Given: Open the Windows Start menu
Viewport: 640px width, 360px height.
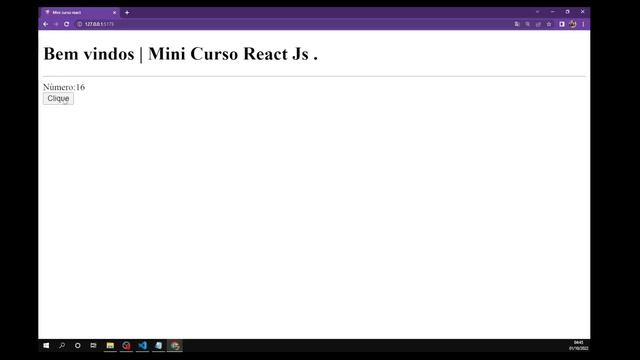Looking at the screenshot, I should click(x=46, y=346).
